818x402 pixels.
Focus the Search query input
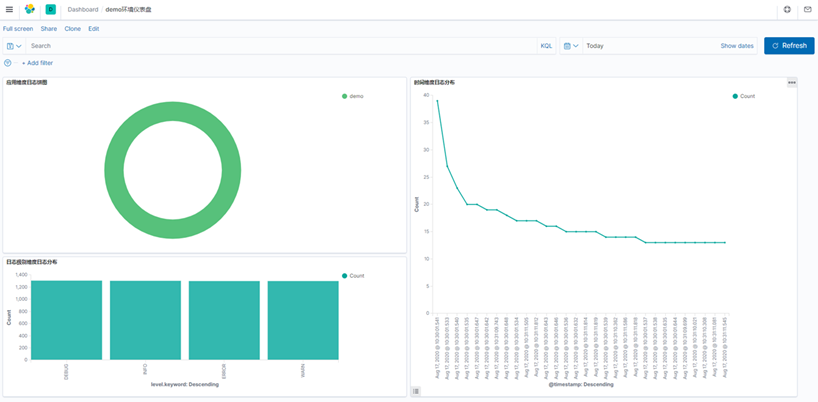coord(282,46)
